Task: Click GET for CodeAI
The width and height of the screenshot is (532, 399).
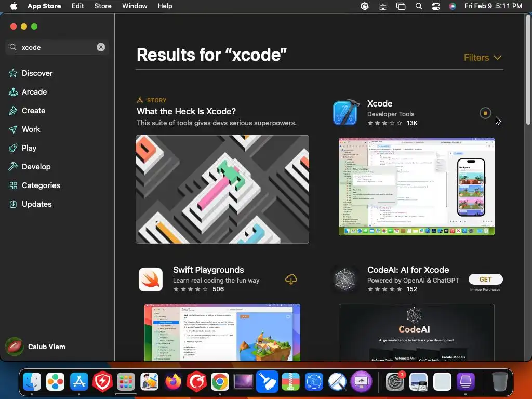Action: point(486,279)
